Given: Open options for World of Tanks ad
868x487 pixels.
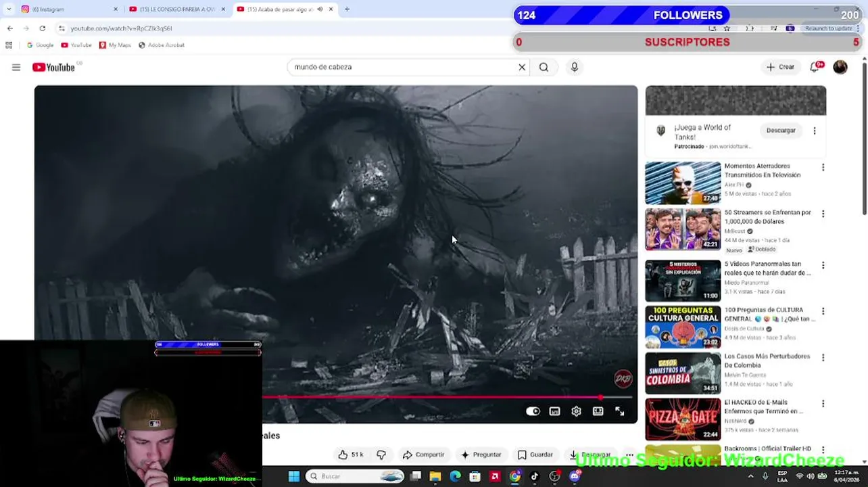Looking at the screenshot, I should (815, 131).
